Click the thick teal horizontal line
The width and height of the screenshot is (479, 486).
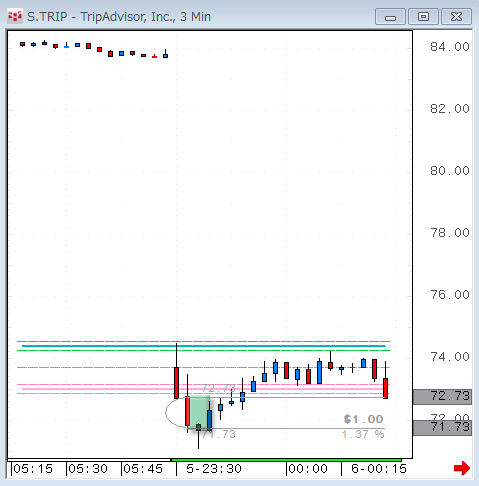pyautogui.click(x=203, y=346)
